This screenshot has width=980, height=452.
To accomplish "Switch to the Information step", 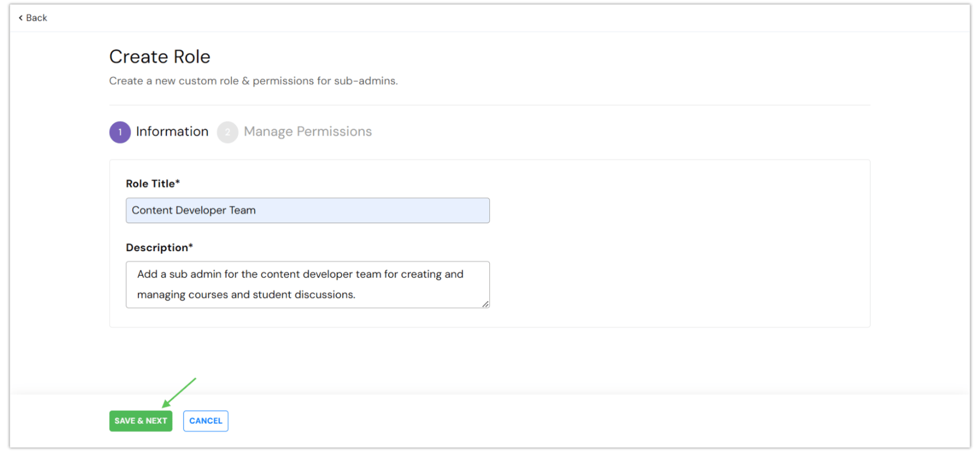I will point(171,132).
